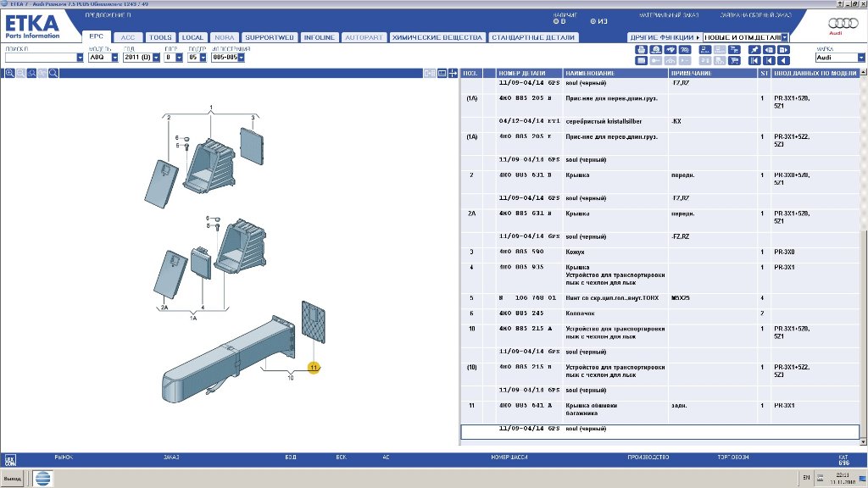This screenshot has height=488, width=868.
Task: Go to first page arrow icon
Action: pyautogui.click(x=755, y=60)
